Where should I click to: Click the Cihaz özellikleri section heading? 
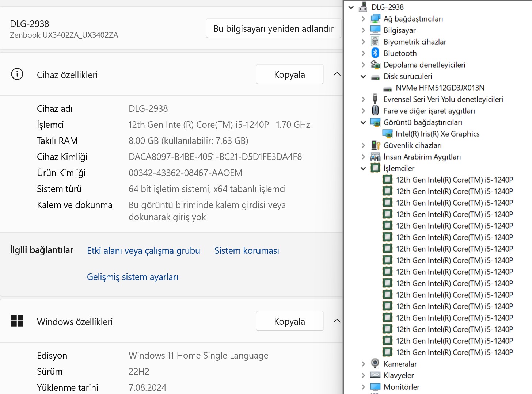tap(67, 75)
